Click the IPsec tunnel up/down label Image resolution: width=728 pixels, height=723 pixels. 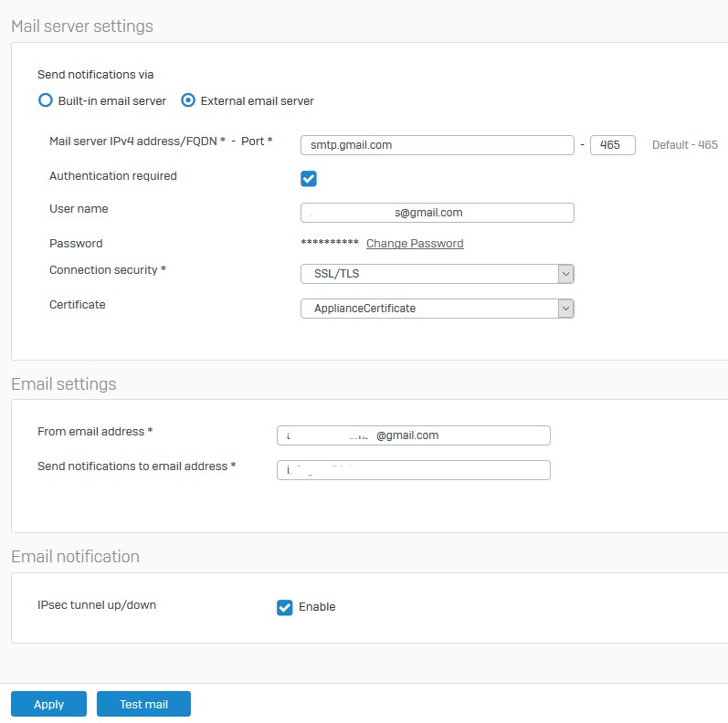97,605
